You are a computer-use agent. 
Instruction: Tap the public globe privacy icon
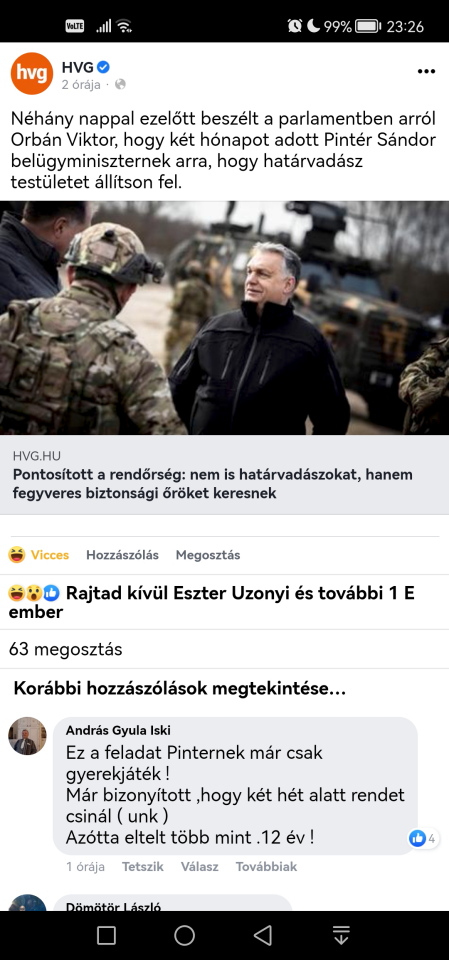[x=120, y=85]
